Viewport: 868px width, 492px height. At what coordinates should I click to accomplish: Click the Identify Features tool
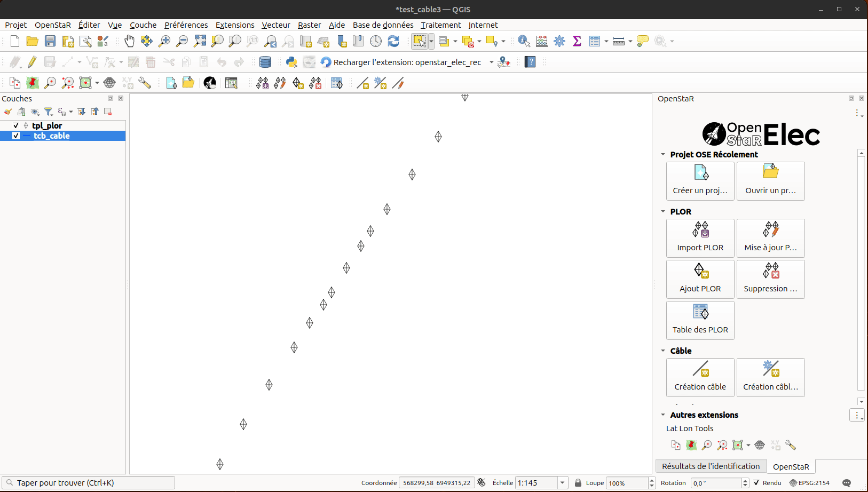pyautogui.click(x=524, y=41)
